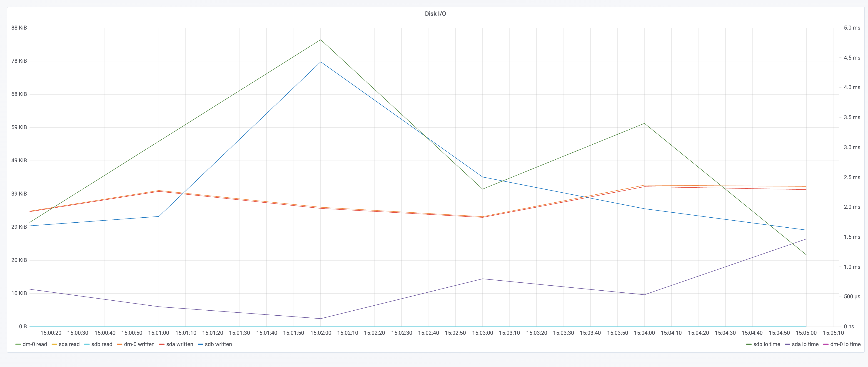The width and height of the screenshot is (868, 367).
Task: Toggle the dm-0 written legend label
Action: tap(139, 344)
